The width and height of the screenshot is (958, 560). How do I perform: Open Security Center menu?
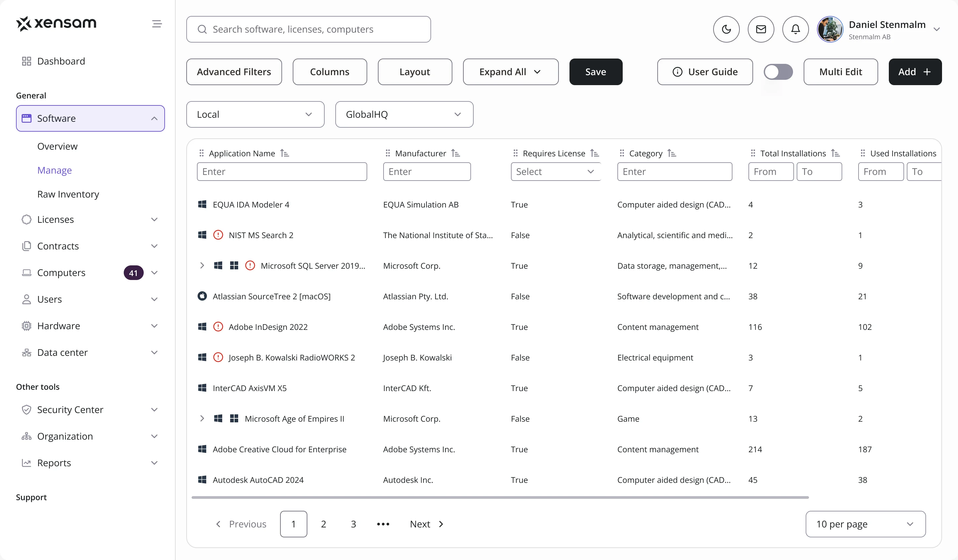90,410
